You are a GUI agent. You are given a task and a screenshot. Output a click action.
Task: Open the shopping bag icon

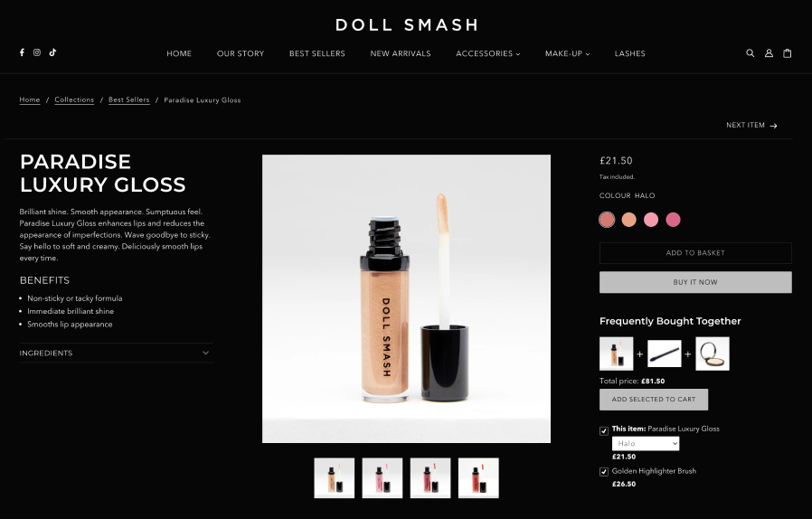[788, 52]
